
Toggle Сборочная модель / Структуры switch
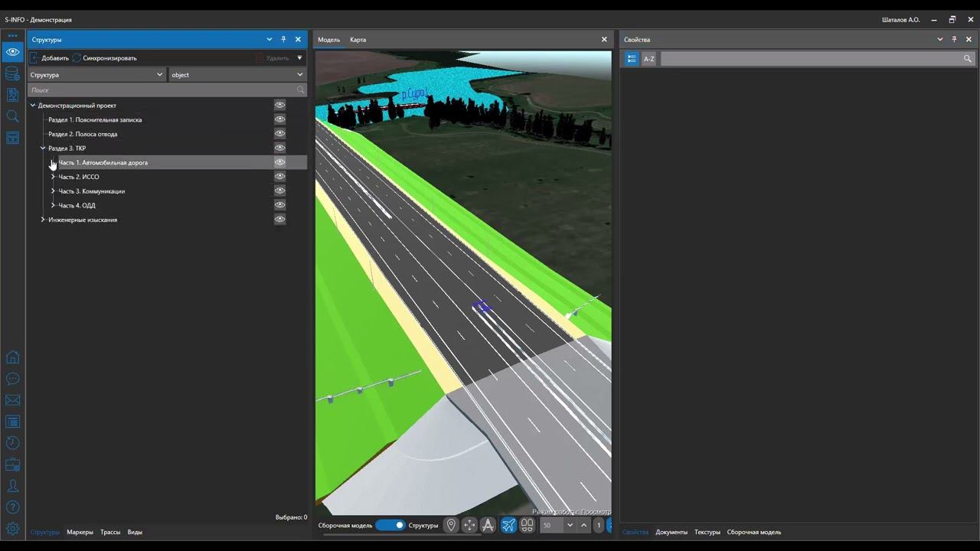[390, 525]
